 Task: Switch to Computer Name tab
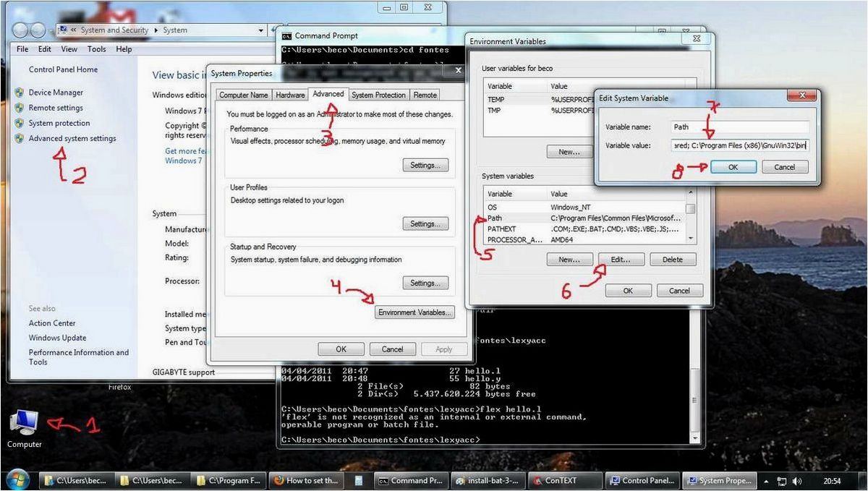[x=244, y=95]
